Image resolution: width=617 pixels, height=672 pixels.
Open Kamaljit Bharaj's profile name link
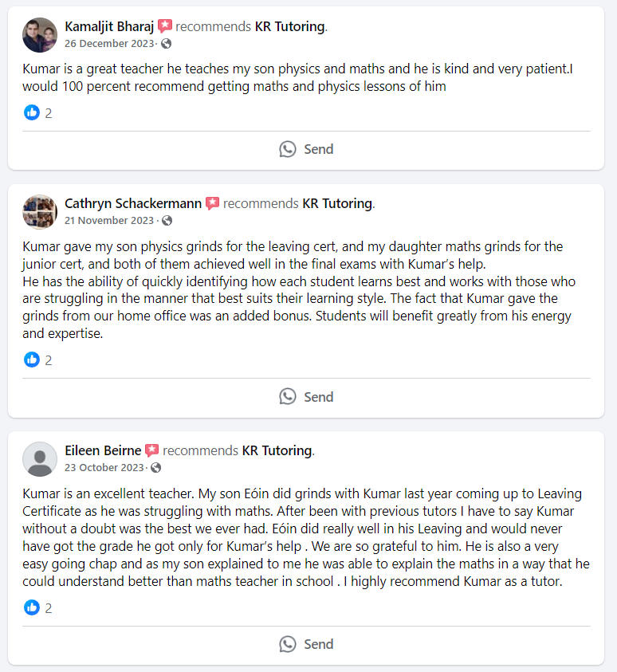(109, 26)
